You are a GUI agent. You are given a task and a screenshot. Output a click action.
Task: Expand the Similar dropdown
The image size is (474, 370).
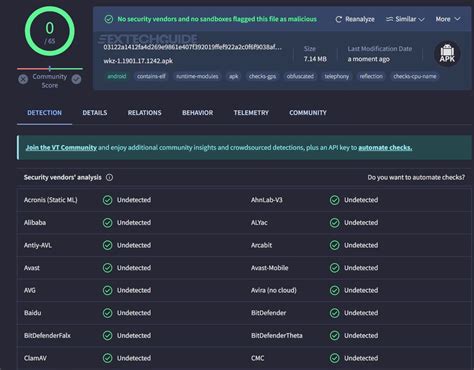coord(405,19)
